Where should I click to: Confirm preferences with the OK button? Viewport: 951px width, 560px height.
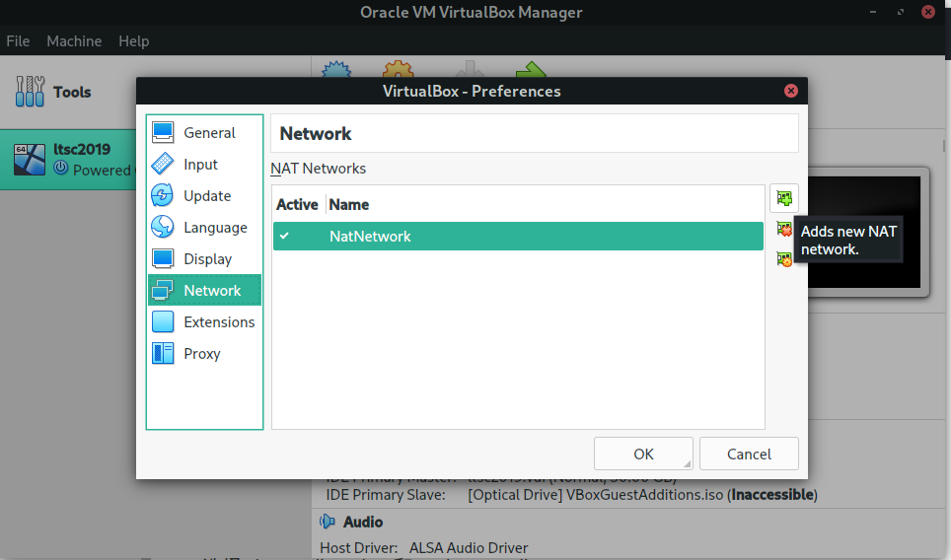643,454
